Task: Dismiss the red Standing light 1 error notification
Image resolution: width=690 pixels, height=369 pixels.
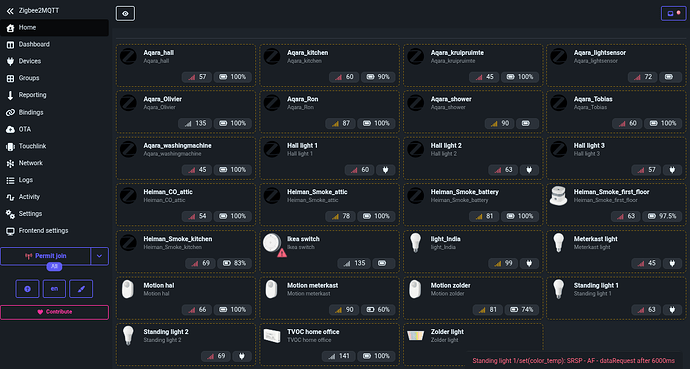Action: [x=573, y=361]
